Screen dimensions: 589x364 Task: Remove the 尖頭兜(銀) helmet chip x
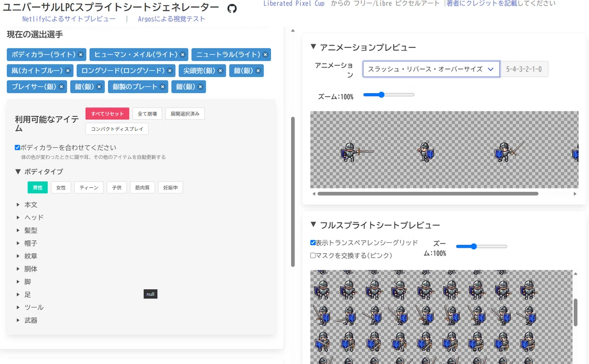[x=220, y=71]
